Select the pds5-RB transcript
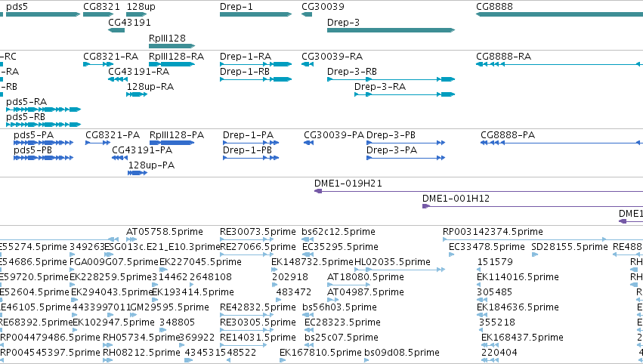643x364 pixels. click(43, 124)
